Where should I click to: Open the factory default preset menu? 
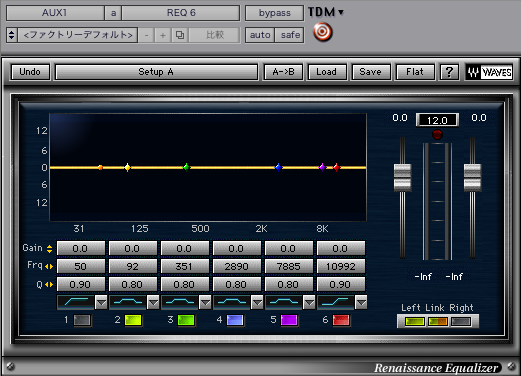pos(78,35)
